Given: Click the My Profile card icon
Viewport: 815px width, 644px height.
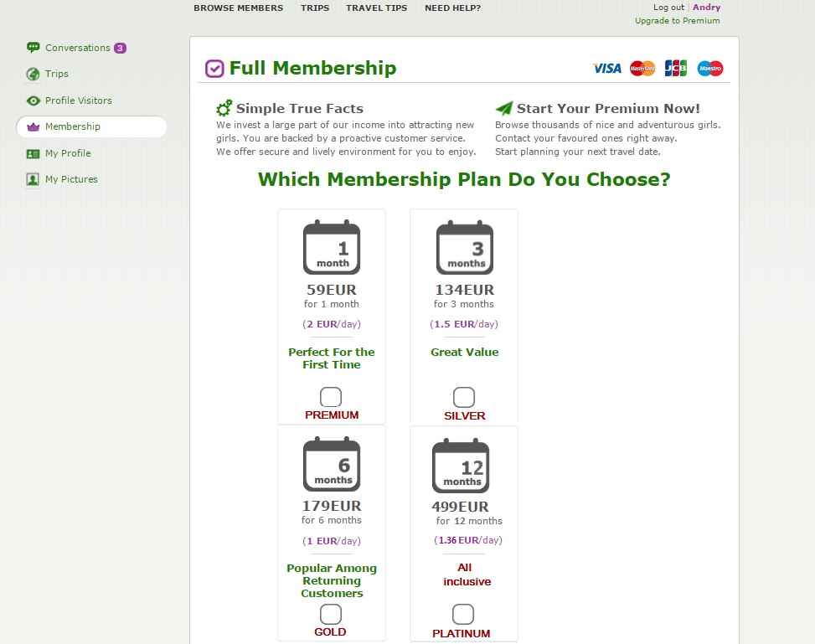Looking at the screenshot, I should [34, 154].
